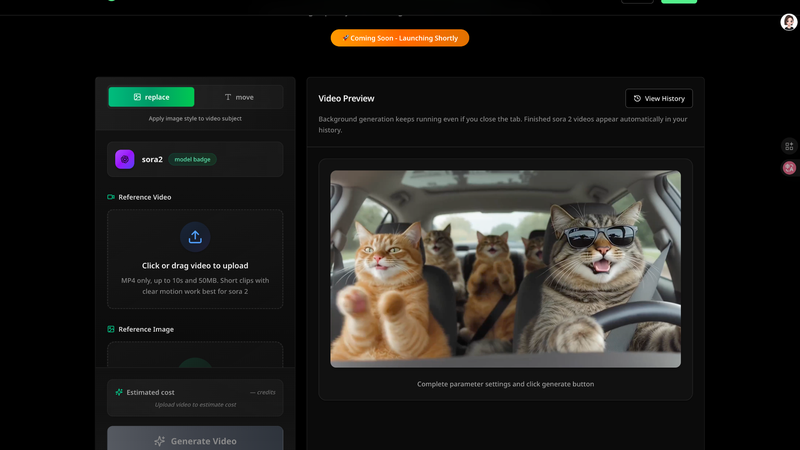The image size is (800, 450).
Task: Open the user profile avatar
Action: (789, 22)
